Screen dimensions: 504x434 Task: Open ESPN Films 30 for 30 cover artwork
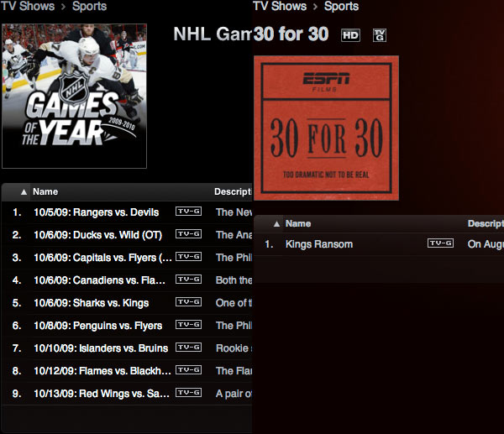tap(327, 128)
